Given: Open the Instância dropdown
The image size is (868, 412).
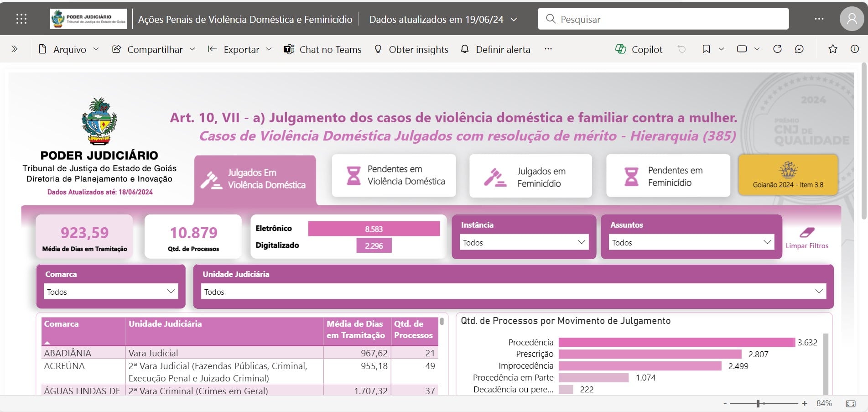Looking at the screenshot, I should (x=524, y=242).
